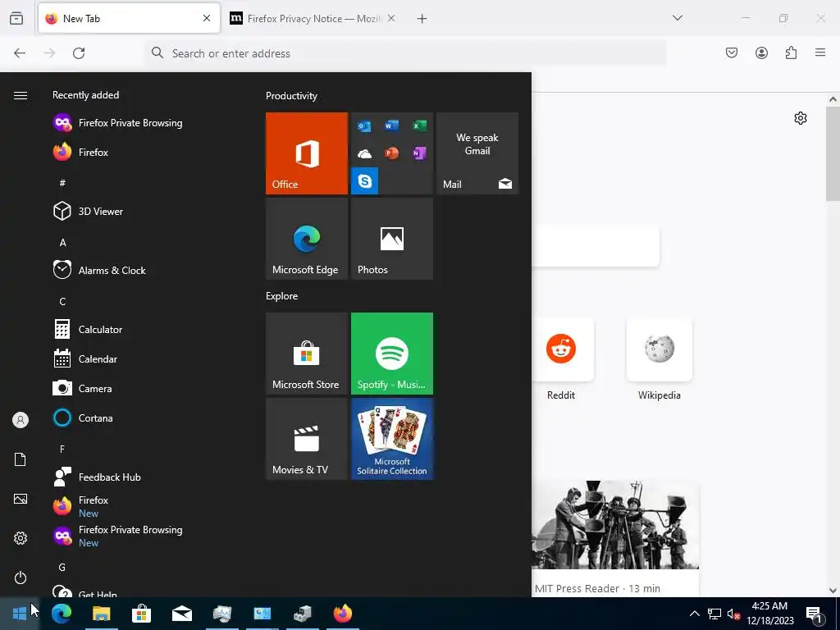Open a new tab with plus button
This screenshot has height=630, width=840.
[x=422, y=19]
